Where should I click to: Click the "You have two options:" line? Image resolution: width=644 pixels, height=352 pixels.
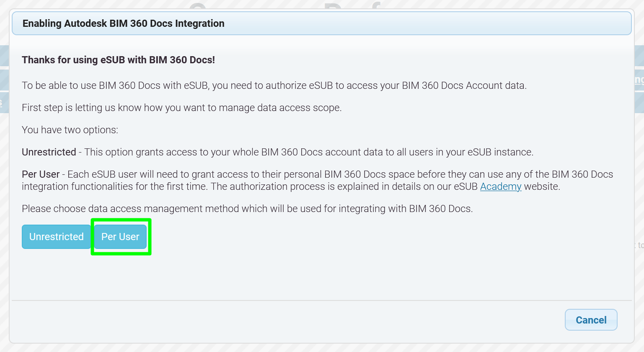(70, 130)
